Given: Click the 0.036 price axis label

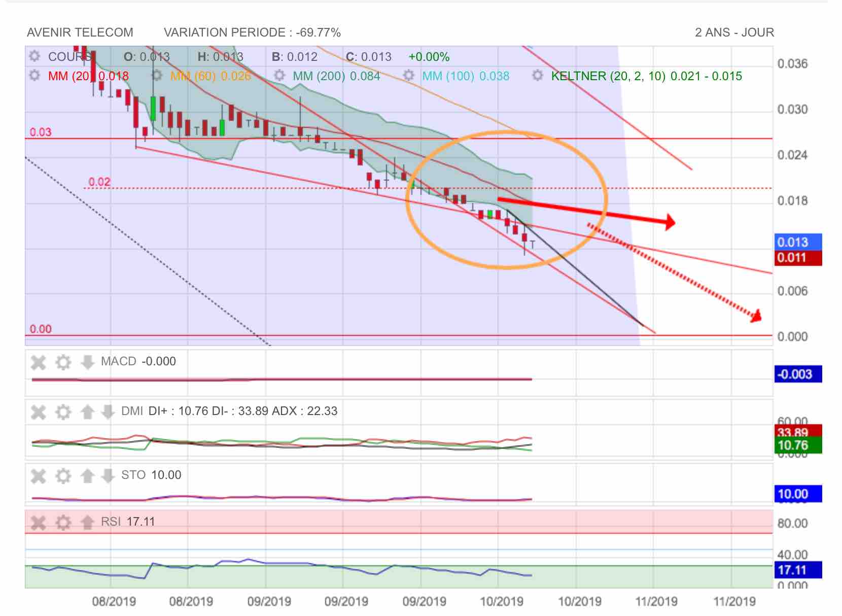Looking at the screenshot, I should tap(793, 64).
